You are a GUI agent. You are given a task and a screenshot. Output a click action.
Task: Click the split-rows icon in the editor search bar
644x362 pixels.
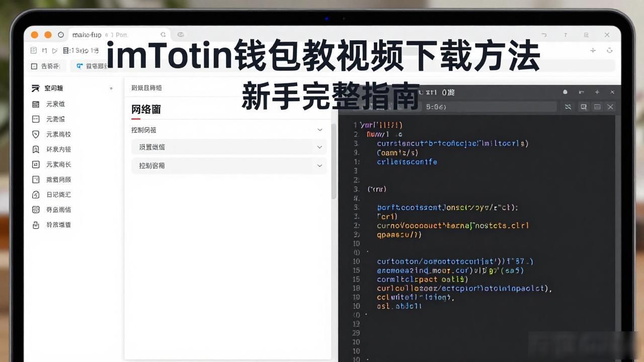597,107
